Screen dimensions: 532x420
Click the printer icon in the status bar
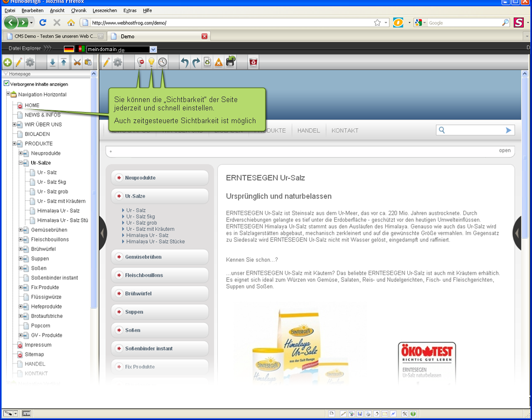click(368, 413)
